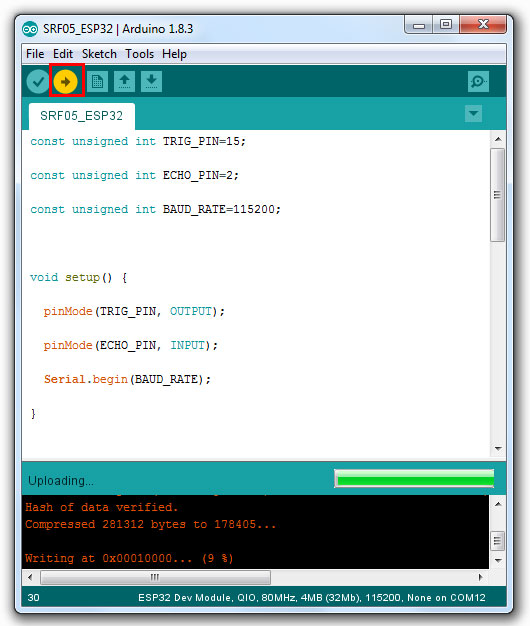Click the console horizontal scroll right arrow
This screenshot has height=626, width=530.
coord(481,577)
